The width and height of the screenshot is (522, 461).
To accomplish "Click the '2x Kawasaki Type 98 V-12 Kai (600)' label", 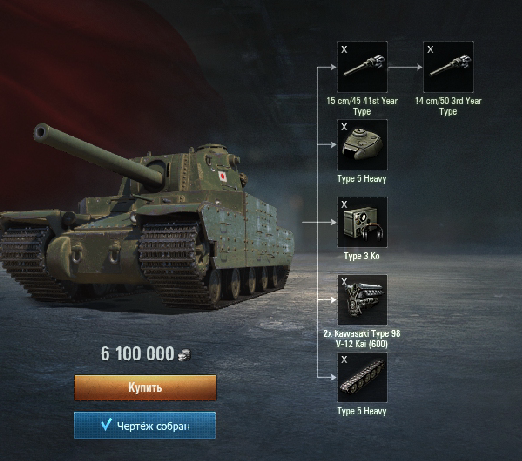I will tap(362, 338).
